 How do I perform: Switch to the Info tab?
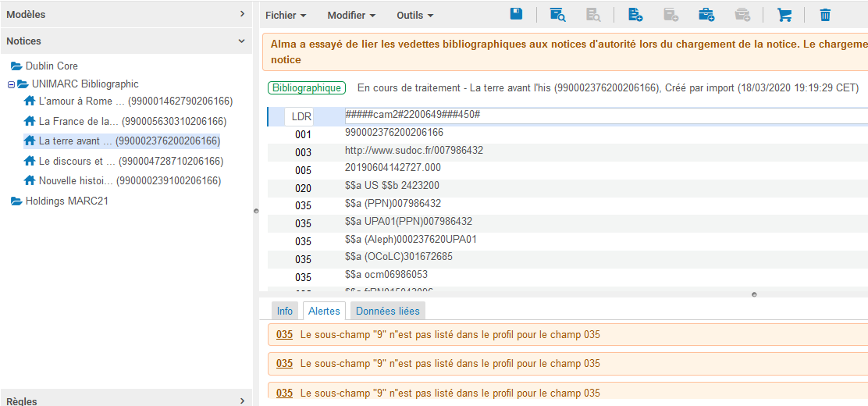(x=285, y=311)
